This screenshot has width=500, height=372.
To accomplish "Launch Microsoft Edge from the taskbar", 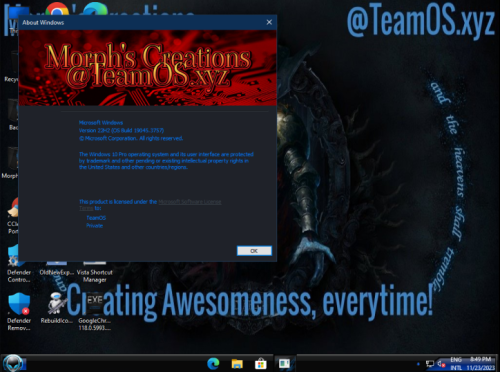I will coord(213,363).
